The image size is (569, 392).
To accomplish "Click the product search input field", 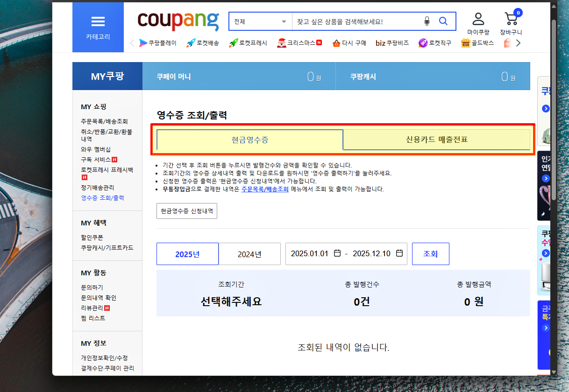I will 356,21.
